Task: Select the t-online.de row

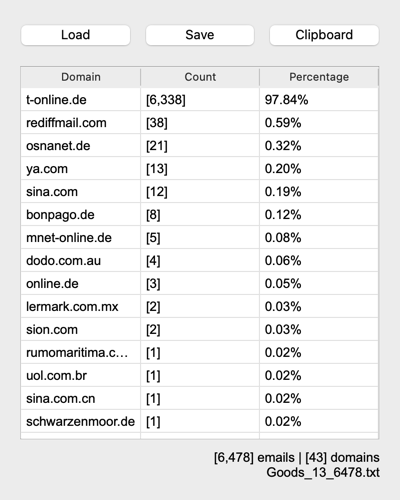Action: click(x=200, y=100)
